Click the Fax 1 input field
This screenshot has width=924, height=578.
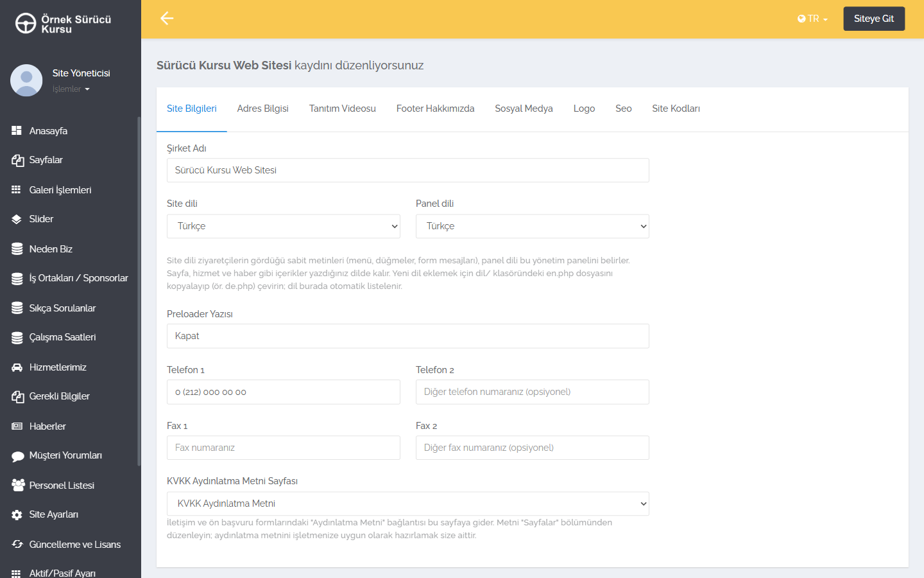[x=284, y=448]
